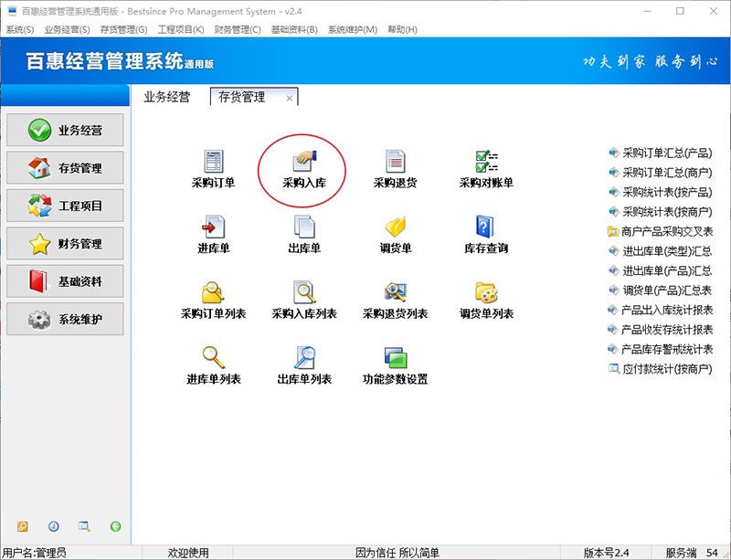The height and width of the screenshot is (560, 731).
Task: Open the 商户产品采购交叉表 report
Action: 661,231
